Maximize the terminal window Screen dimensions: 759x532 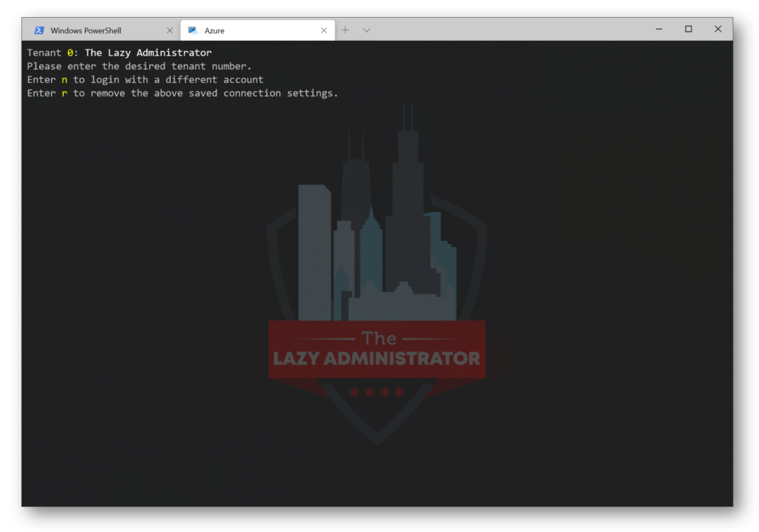point(689,29)
